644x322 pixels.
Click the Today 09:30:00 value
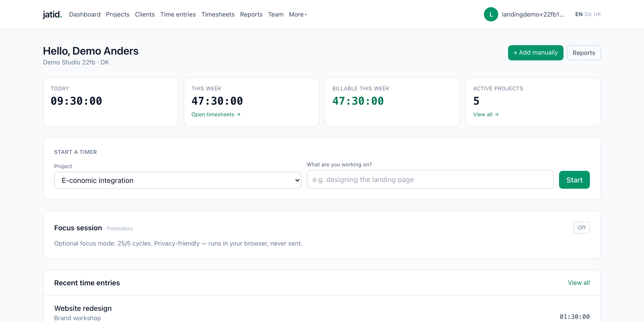(76, 101)
